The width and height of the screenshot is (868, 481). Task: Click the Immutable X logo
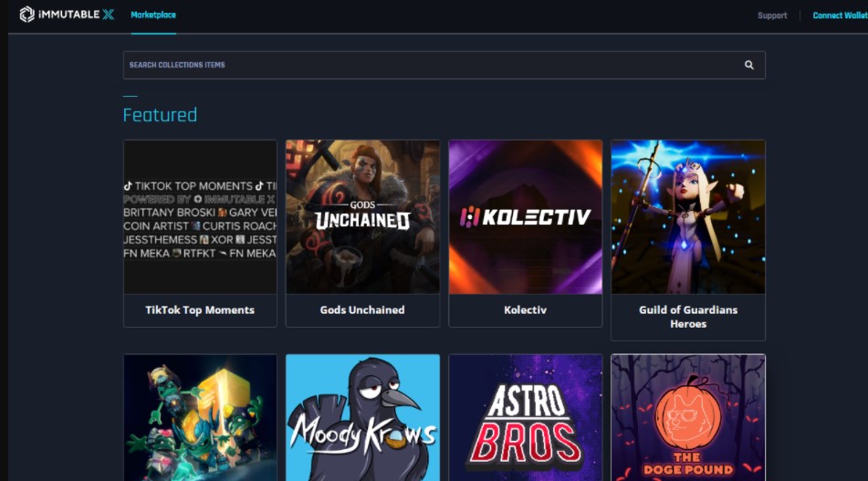[x=67, y=15]
